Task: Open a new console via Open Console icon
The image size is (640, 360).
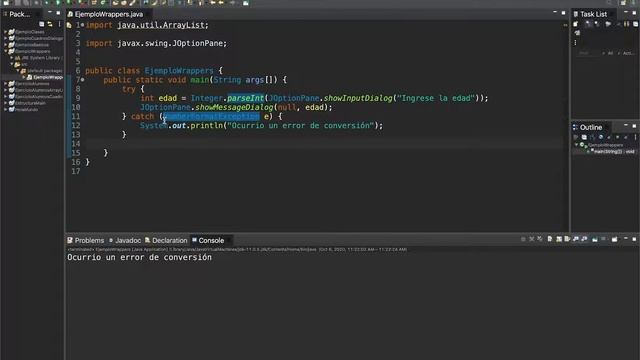Action: [x=614, y=239]
